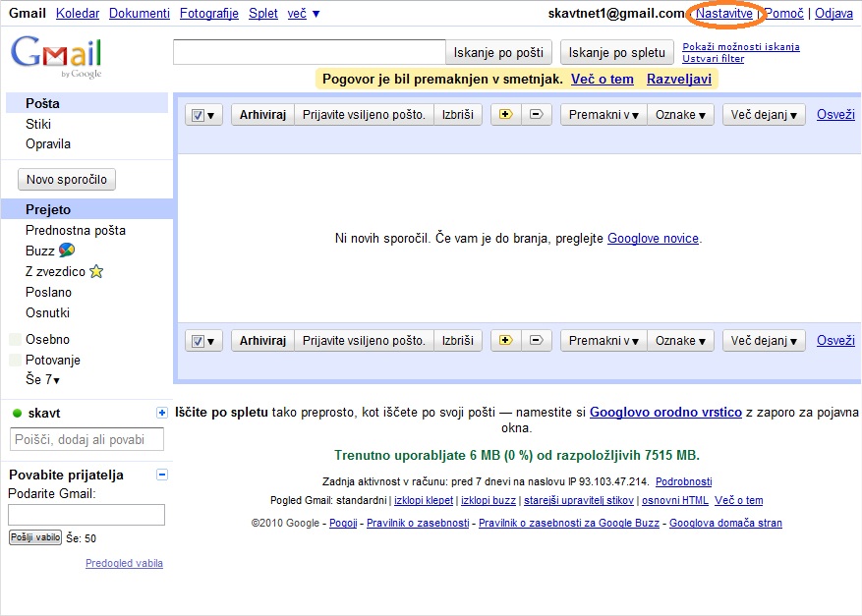This screenshot has width=862, height=616.
Task: Click the izklopi klepet link
Action: pyautogui.click(x=424, y=500)
